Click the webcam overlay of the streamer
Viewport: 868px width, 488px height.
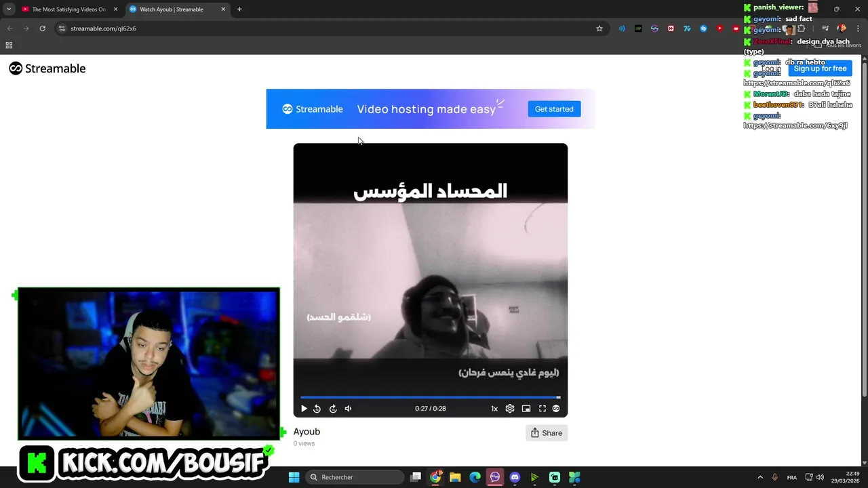point(149,364)
